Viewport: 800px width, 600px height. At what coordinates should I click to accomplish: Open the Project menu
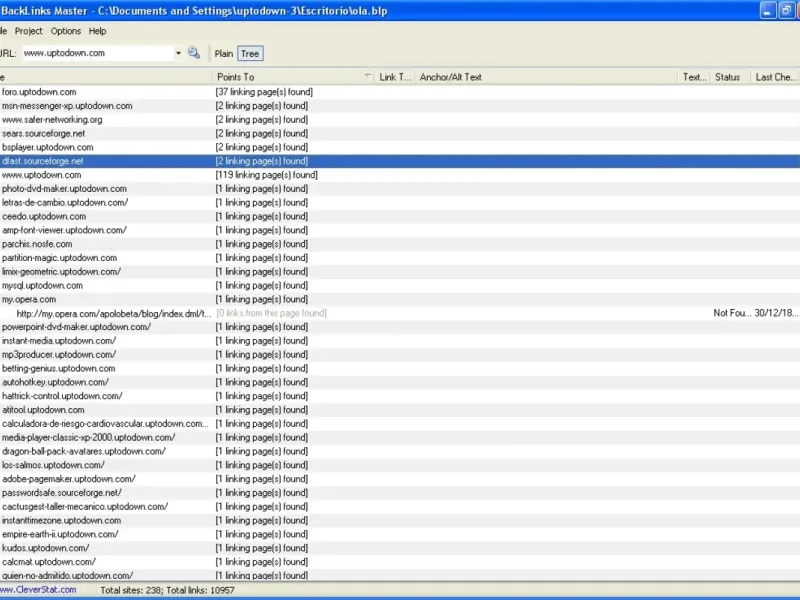pyautogui.click(x=29, y=31)
